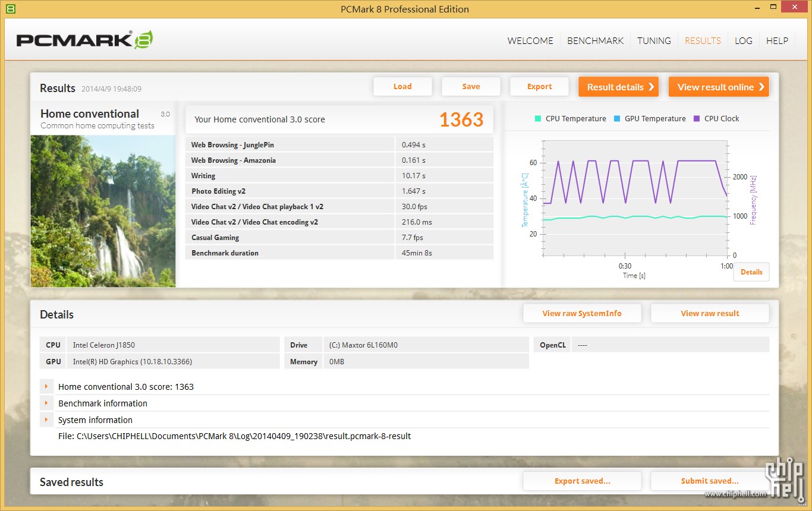Close the PCMark 8 window
Viewport: 812px width, 511px height.
pyautogui.click(x=795, y=6)
